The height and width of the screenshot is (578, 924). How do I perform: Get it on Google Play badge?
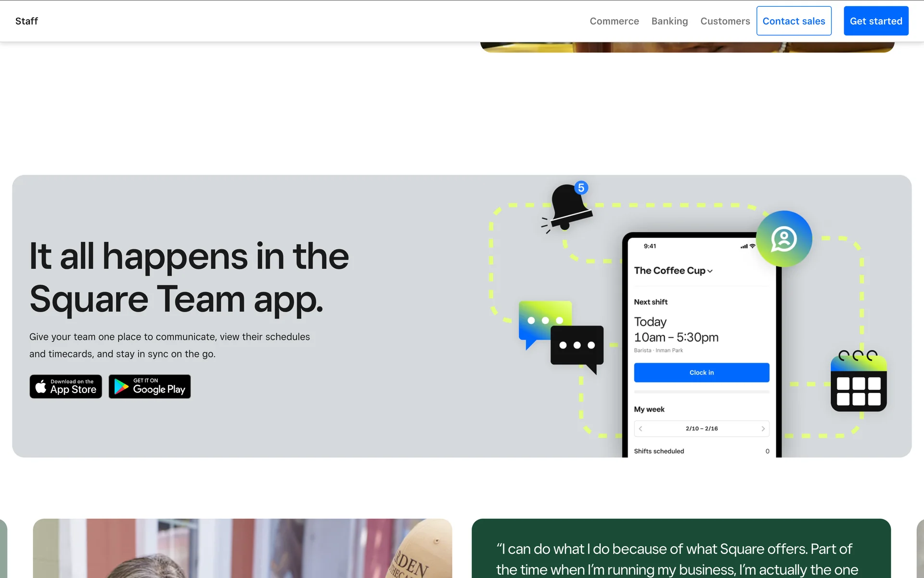point(150,386)
